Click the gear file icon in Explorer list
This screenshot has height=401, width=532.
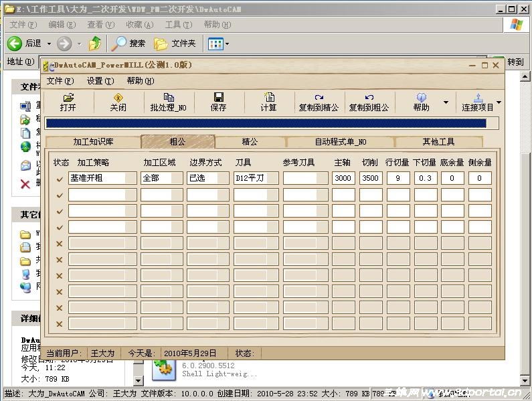coord(163,370)
